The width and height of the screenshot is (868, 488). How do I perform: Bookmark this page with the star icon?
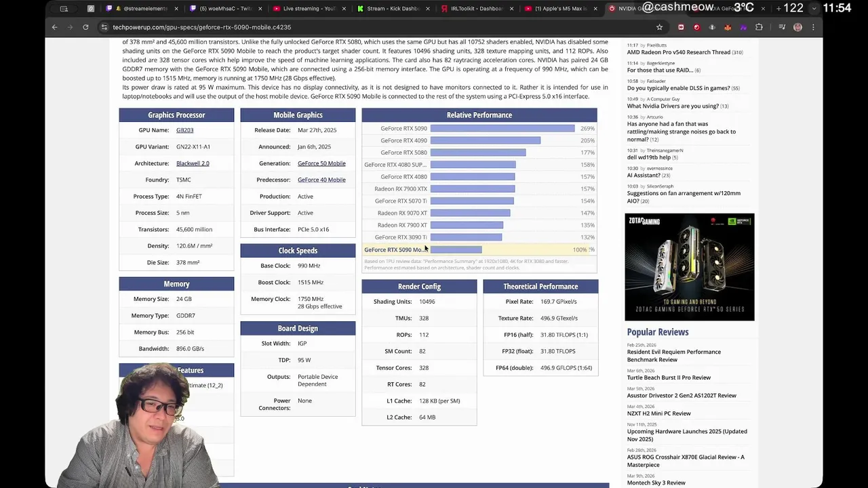[x=659, y=27]
